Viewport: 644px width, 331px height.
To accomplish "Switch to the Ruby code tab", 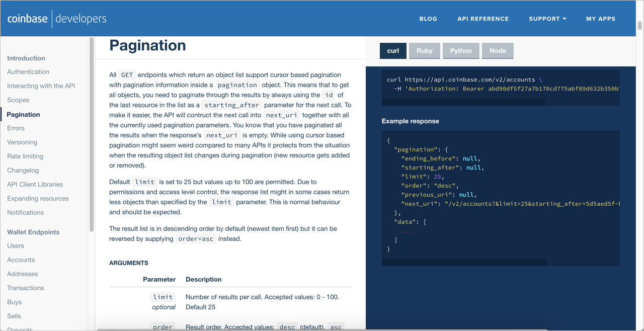I will [x=425, y=51].
